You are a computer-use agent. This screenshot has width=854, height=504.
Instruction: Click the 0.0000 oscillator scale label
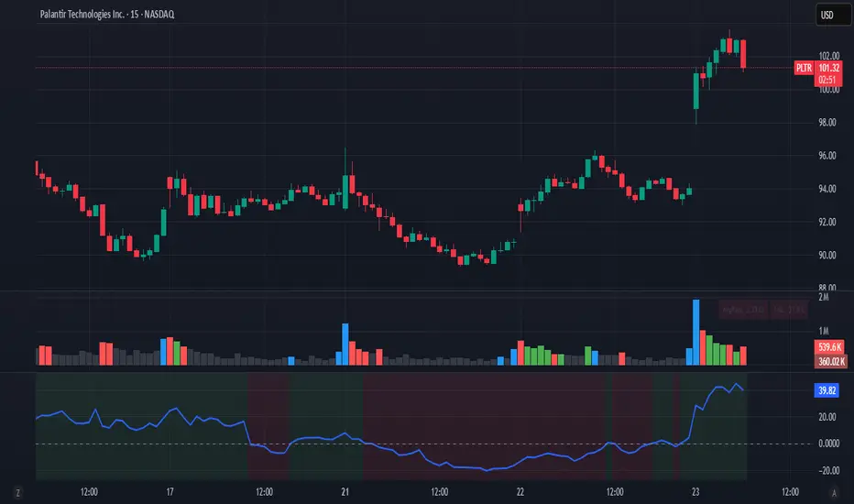[828, 444]
